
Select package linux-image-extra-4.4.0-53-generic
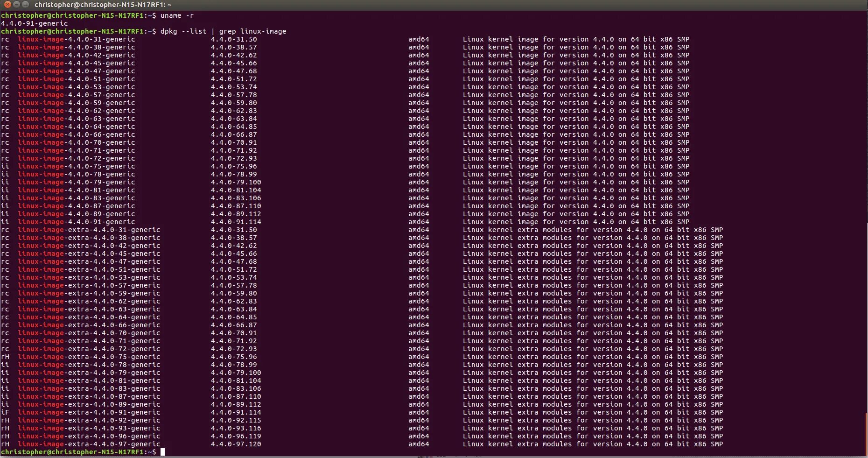click(x=89, y=277)
